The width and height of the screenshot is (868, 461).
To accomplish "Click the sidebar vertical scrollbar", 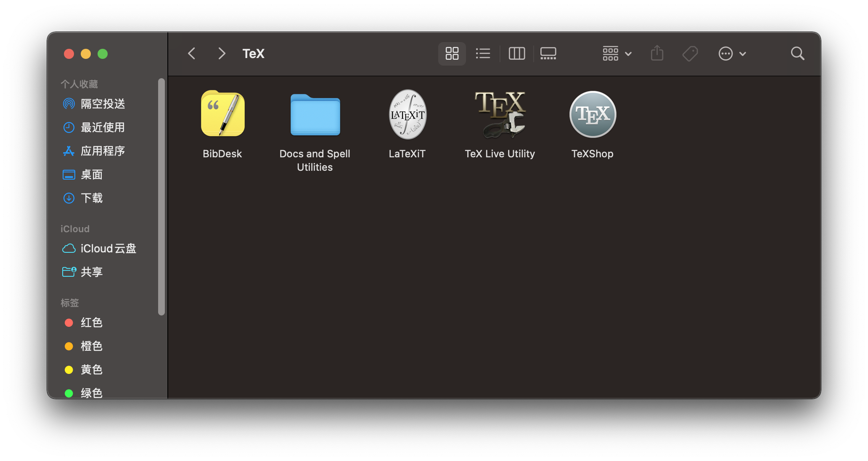I will coord(161,197).
